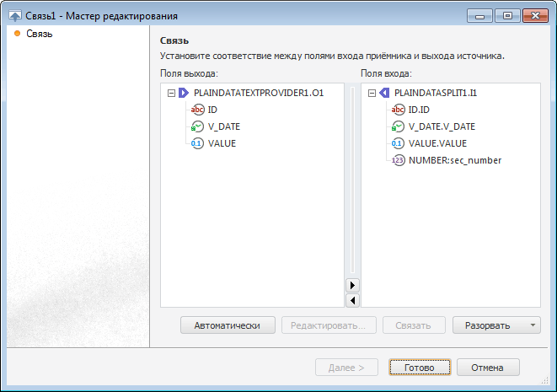
Task: Collapse the PLAINDATATEXTPROVIDER1.O1 tree node
Action: [171, 93]
